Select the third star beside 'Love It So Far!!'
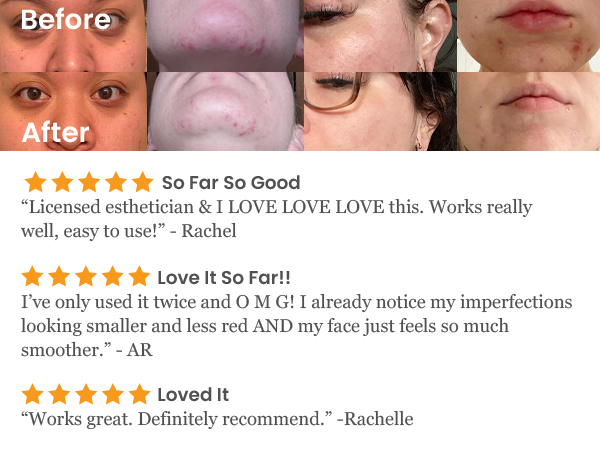 pyautogui.click(x=86, y=276)
